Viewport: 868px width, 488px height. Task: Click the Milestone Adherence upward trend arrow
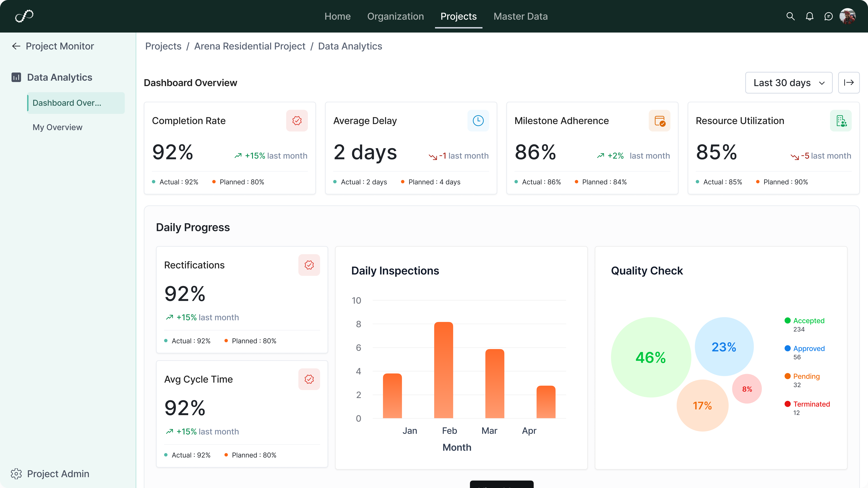pos(600,156)
